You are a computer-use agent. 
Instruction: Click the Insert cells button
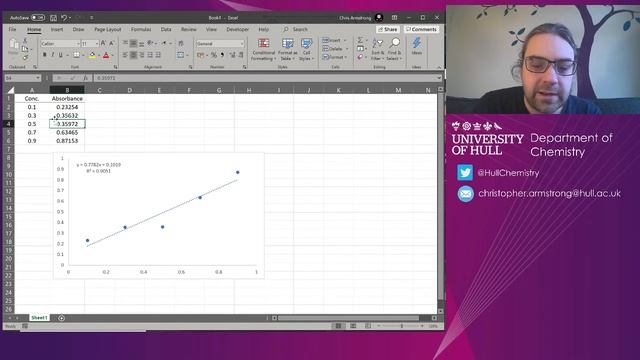(334, 40)
